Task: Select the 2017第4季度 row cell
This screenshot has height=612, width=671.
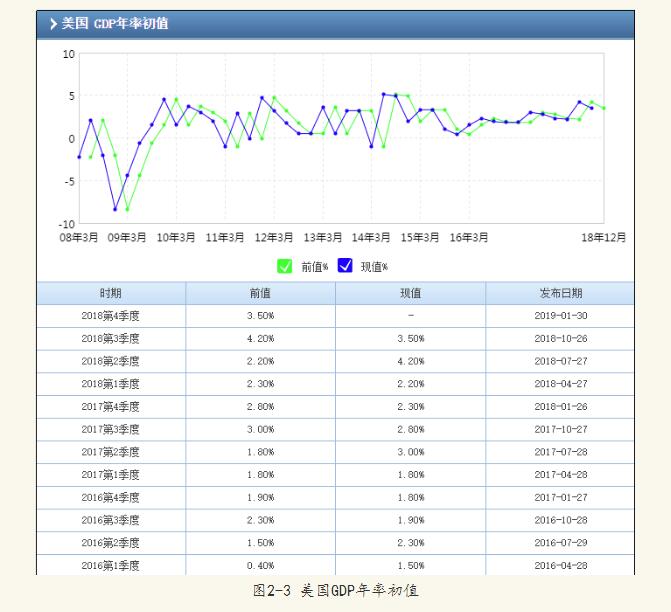Action: (x=111, y=407)
